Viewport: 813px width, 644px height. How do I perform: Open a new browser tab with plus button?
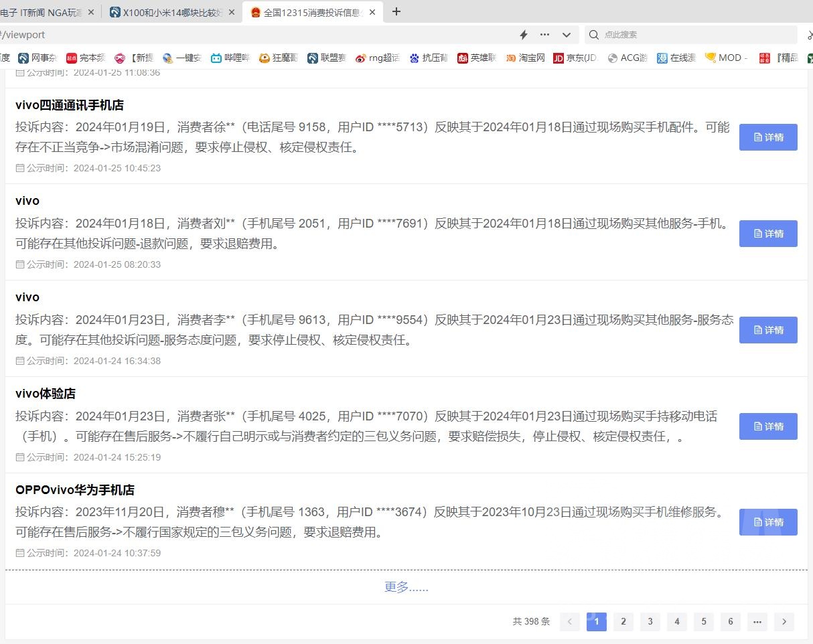point(395,11)
